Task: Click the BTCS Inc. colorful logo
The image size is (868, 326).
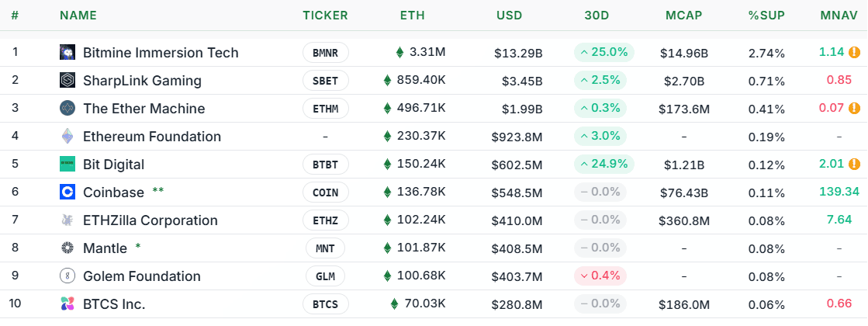Action: click(x=67, y=303)
